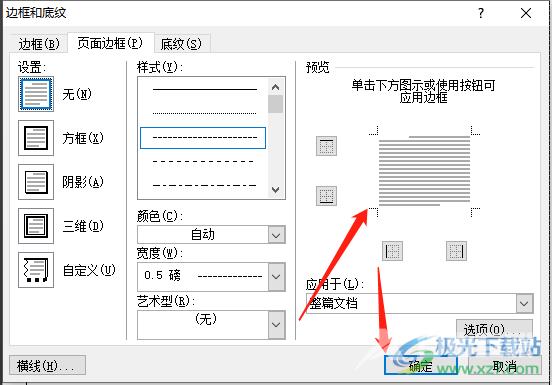The image size is (552, 385).
Task: Confirm with the 确定 button
Action: tap(421, 365)
